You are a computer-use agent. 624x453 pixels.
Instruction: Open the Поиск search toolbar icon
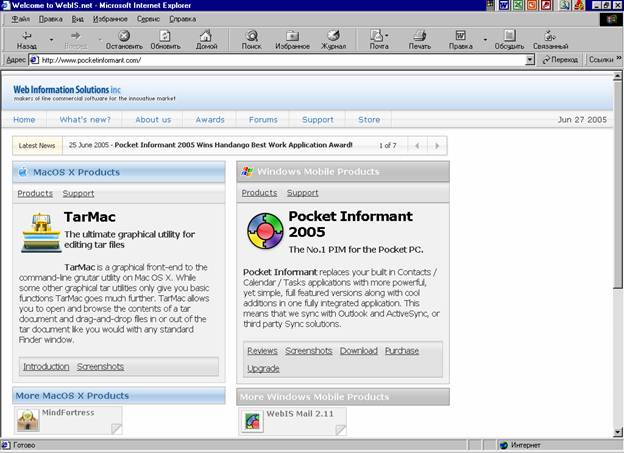coord(252,40)
